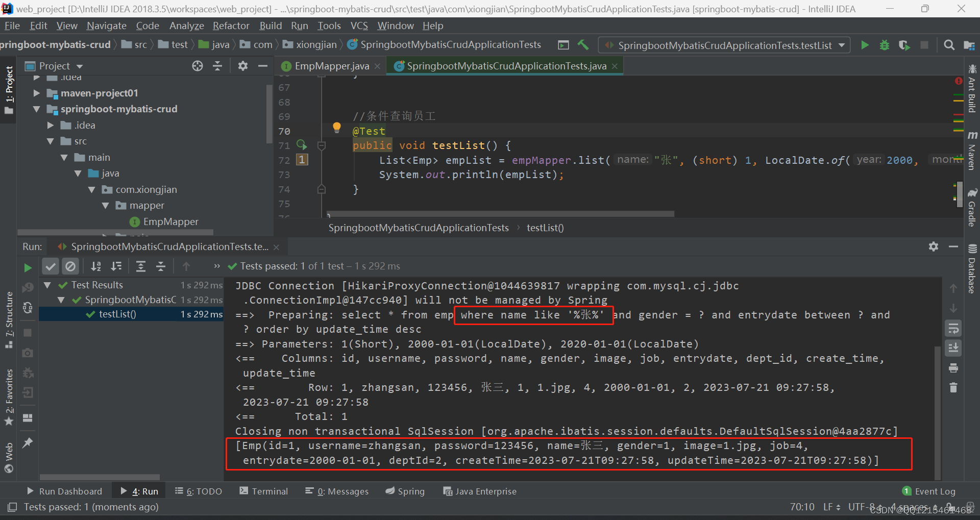Open the Terminal tool window tab

[x=264, y=491]
